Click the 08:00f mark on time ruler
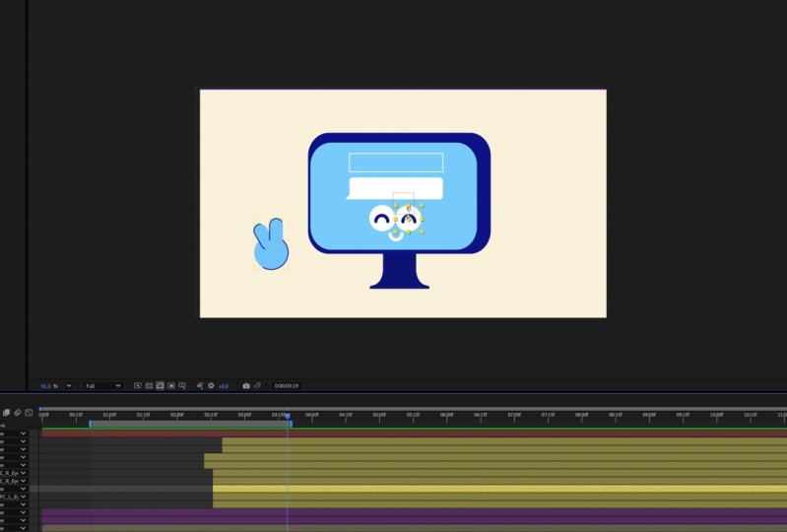787x532 pixels. [581, 415]
